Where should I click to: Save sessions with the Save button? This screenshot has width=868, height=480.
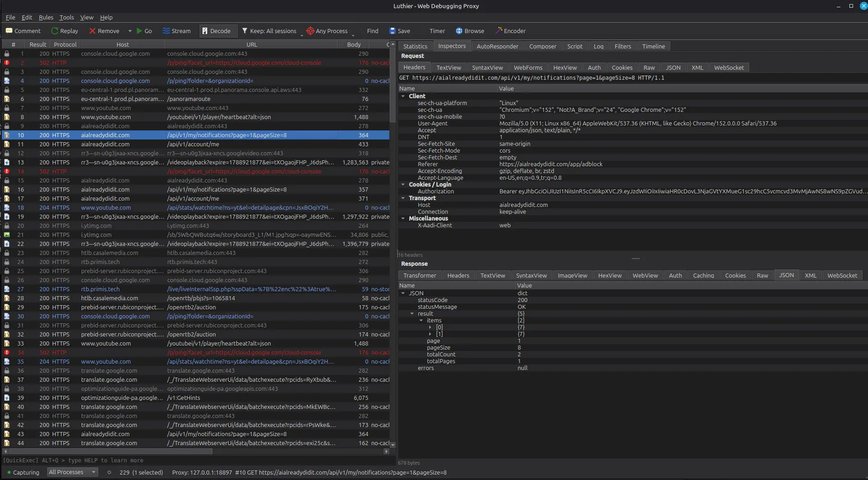pos(400,31)
